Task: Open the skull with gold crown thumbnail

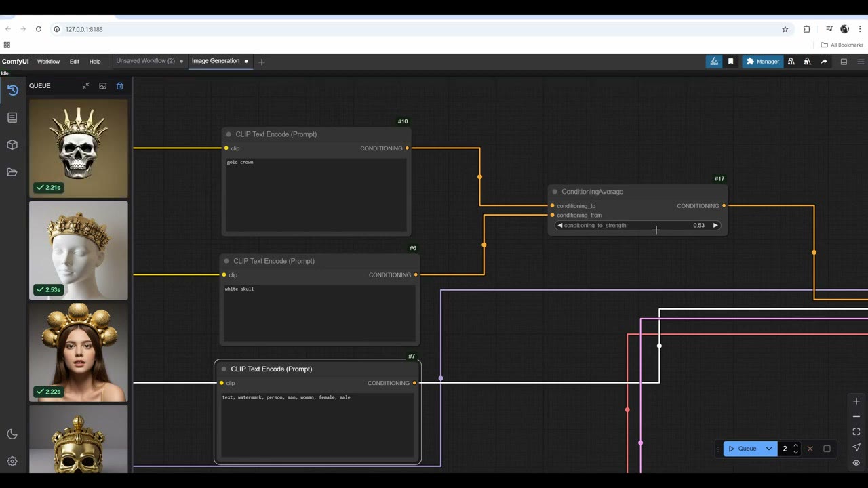Action: click(79, 148)
